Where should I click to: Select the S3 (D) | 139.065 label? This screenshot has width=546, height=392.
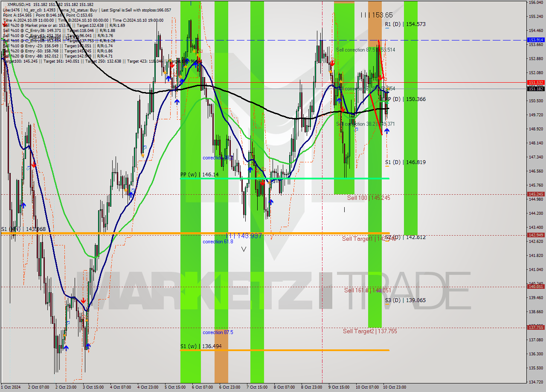(x=405, y=300)
